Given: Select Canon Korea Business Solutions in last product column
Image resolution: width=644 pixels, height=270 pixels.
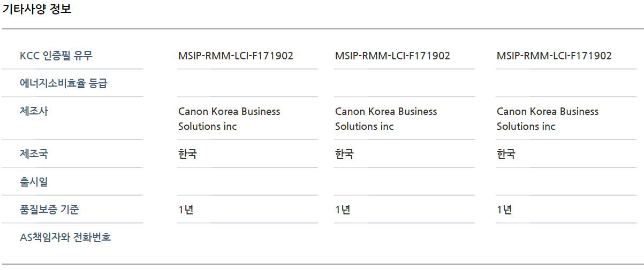Looking at the screenshot, I should tap(548, 119).
